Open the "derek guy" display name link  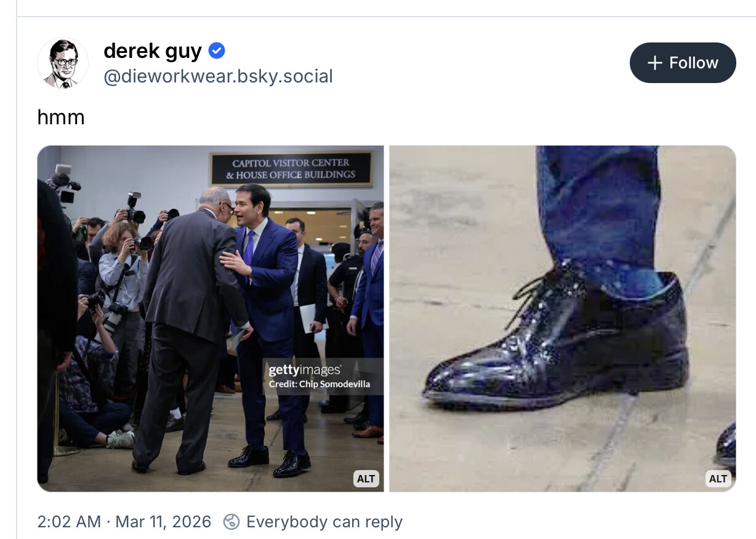[153, 51]
